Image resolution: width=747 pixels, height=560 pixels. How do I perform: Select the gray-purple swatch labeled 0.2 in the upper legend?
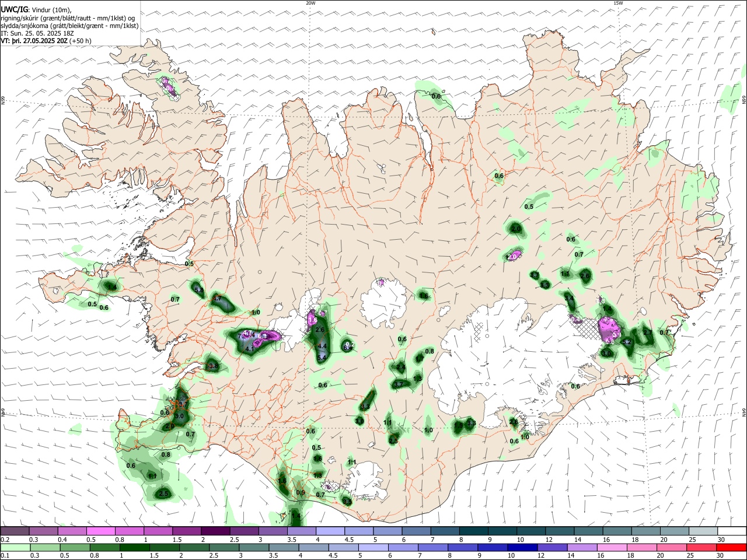click(x=16, y=531)
